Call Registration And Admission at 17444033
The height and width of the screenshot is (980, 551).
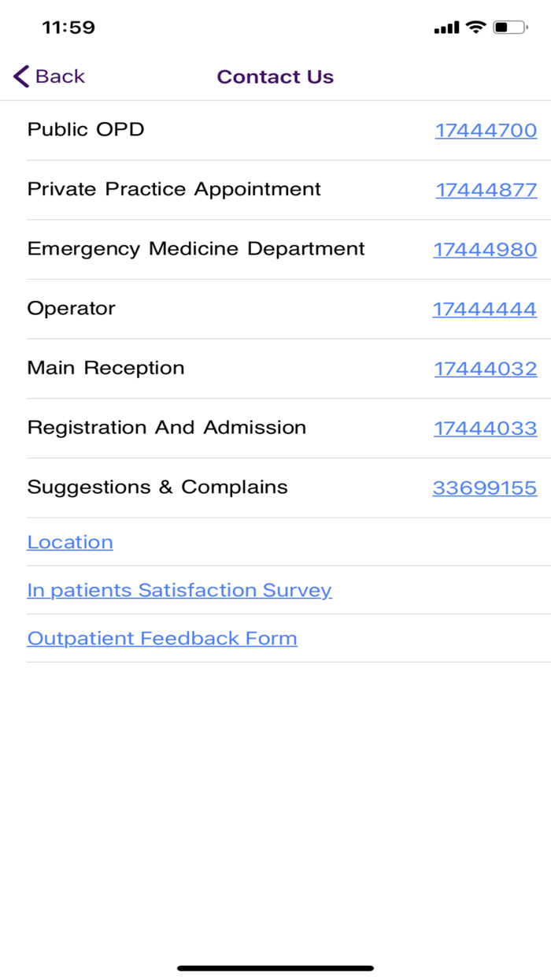(x=485, y=428)
